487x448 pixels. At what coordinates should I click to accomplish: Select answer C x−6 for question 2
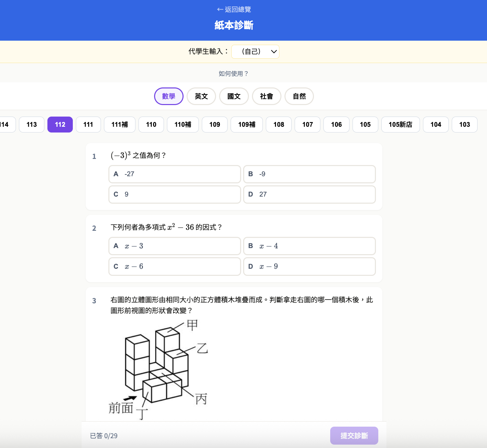[x=174, y=266]
